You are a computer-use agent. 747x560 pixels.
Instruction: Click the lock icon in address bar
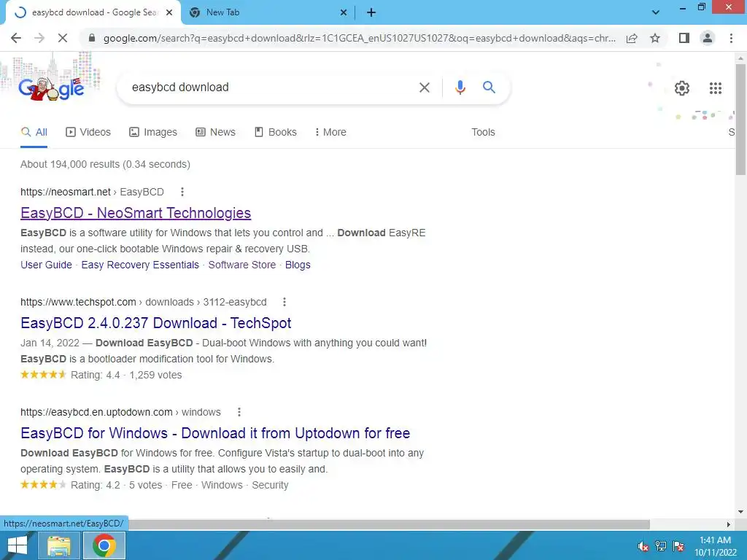point(92,38)
